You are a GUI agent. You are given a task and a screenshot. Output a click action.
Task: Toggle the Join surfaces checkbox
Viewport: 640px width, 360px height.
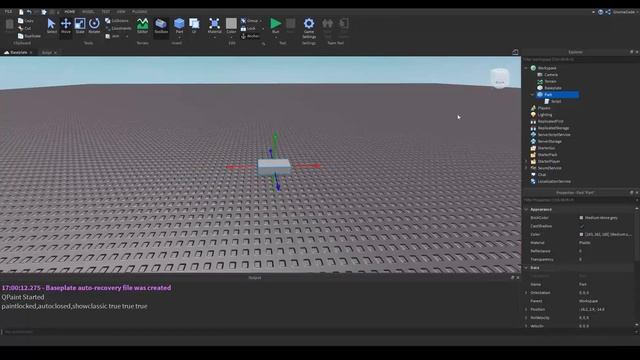(112, 36)
